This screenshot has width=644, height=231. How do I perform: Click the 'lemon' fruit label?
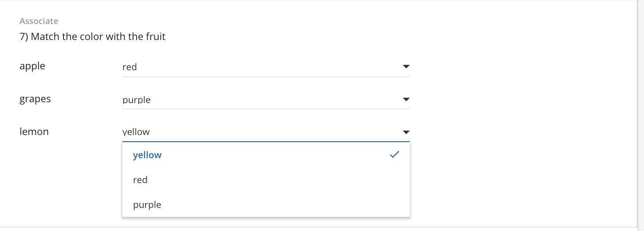[34, 131]
